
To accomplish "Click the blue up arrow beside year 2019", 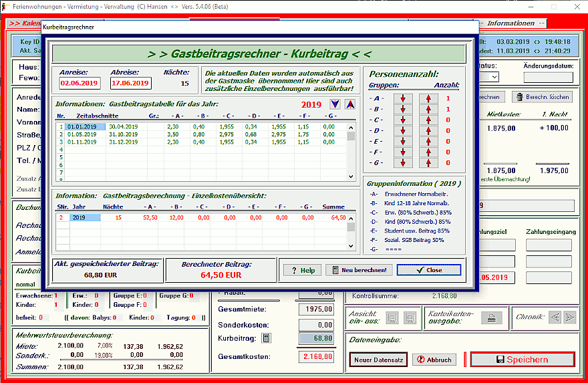I will 349,104.
